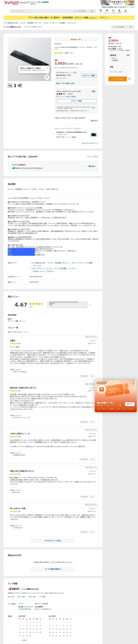
Task: Click 9,926件の評価を見る link
Action: (25, 609)
